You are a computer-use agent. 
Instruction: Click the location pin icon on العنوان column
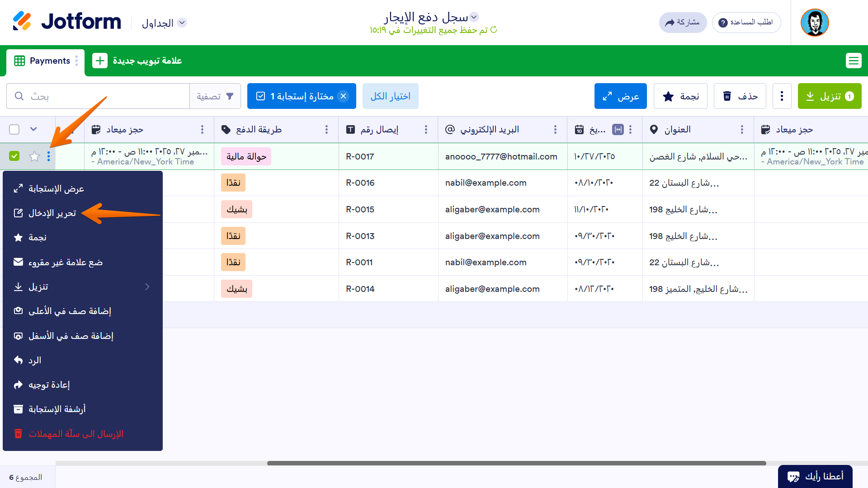pyautogui.click(x=654, y=129)
